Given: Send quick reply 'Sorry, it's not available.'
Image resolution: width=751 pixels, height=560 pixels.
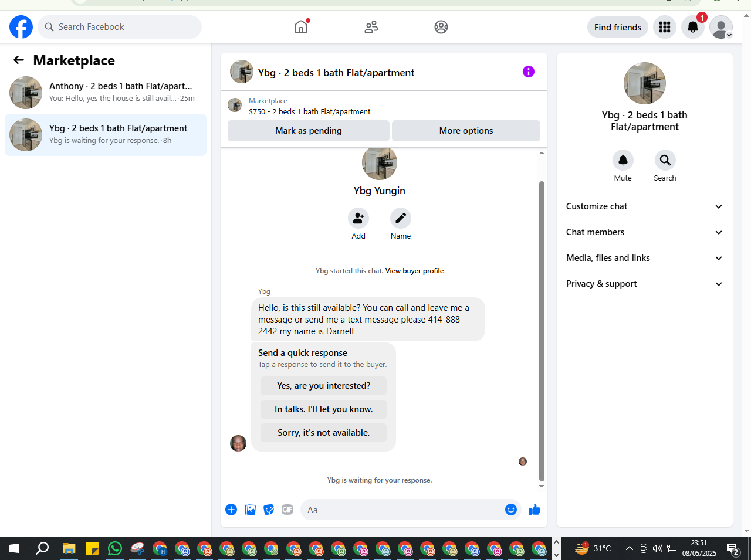Looking at the screenshot, I should coord(324,433).
